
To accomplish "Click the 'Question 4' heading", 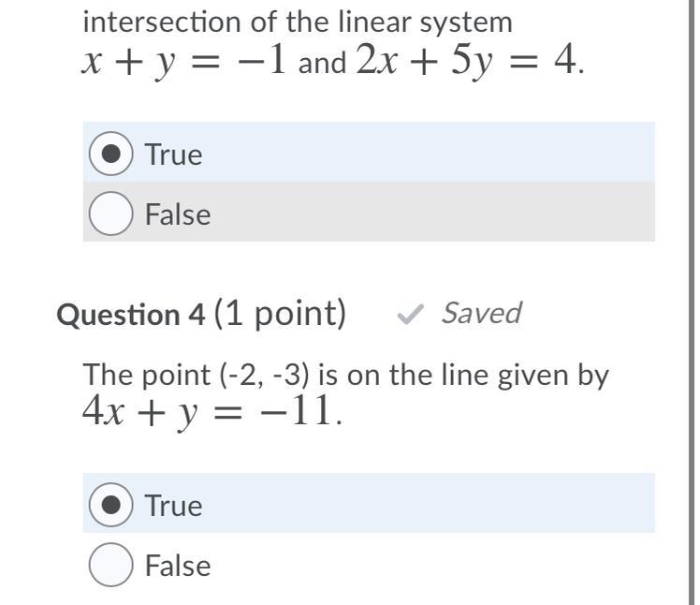I will click(131, 315).
